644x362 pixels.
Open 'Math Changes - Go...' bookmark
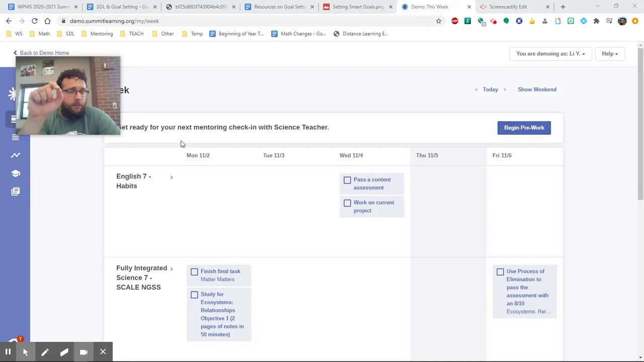pos(299,34)
